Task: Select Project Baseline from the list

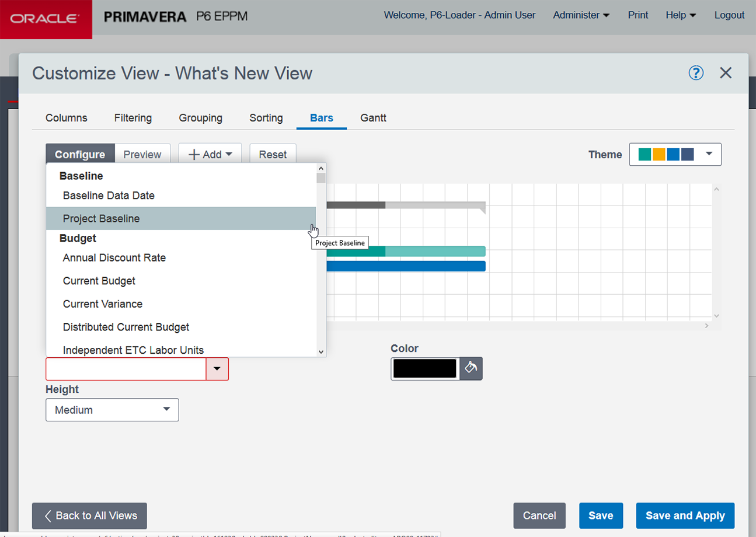Action: [102, 219]
